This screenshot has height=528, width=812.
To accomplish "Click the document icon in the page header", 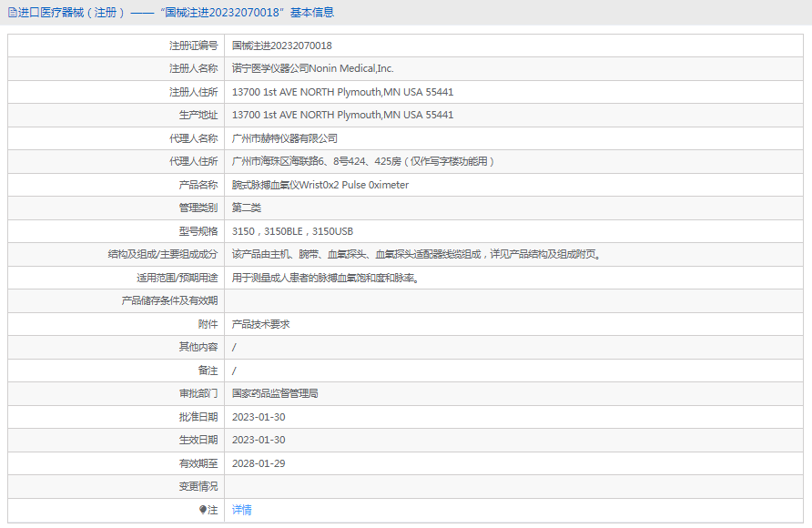I will (x=12, y=13).
